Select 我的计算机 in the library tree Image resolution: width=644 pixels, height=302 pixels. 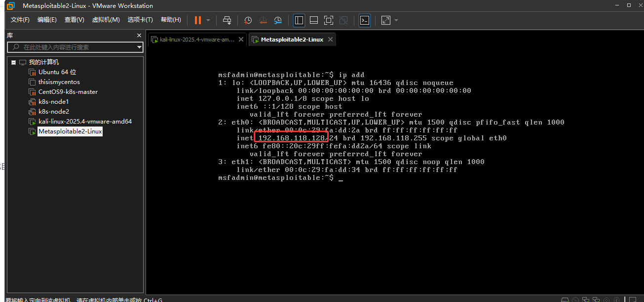click(x=43, y=62)
